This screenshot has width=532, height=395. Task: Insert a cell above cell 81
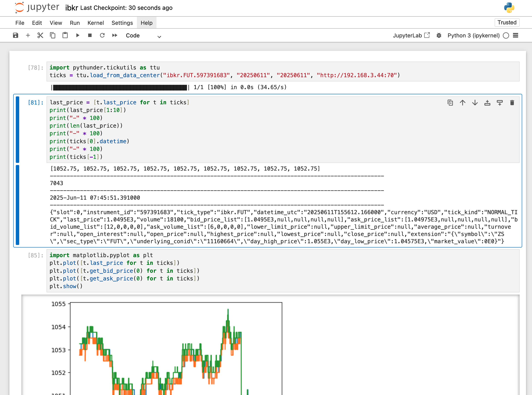(x=487, y=103)
